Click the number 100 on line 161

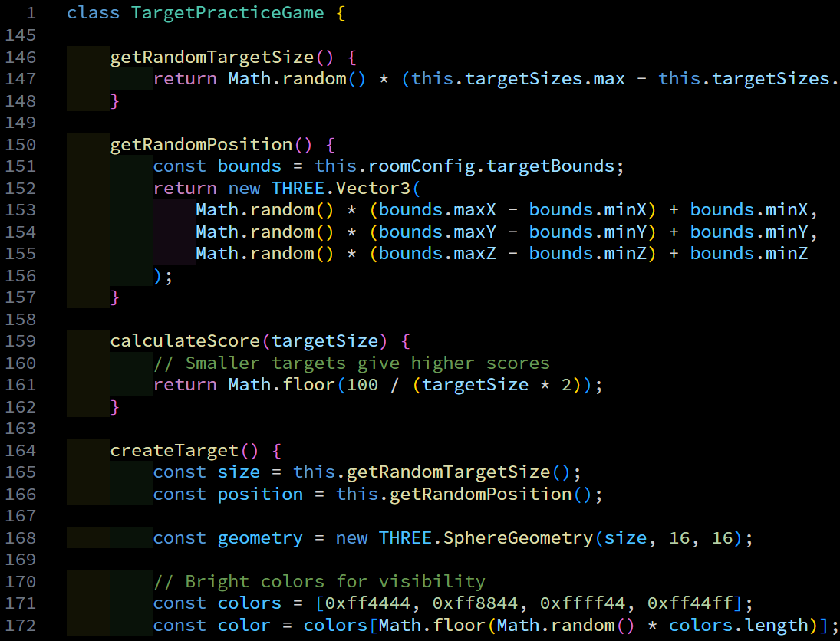(x=362, y=384)
